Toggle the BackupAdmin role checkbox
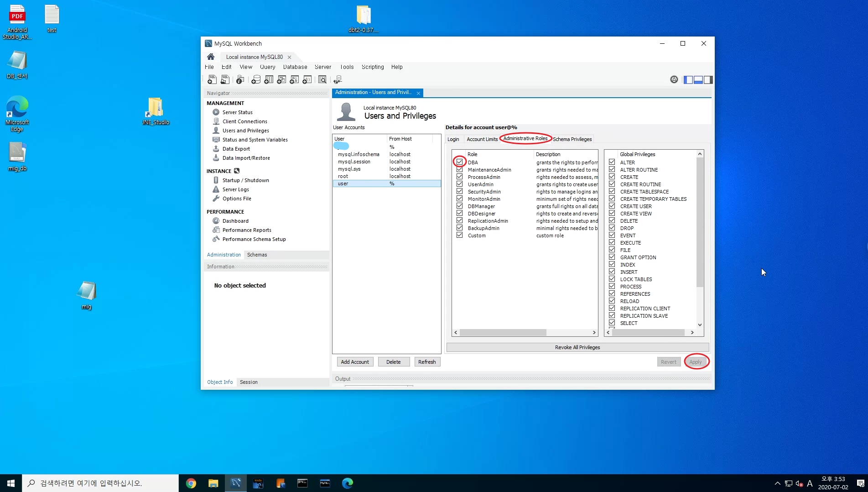 [x=459, y=228]
